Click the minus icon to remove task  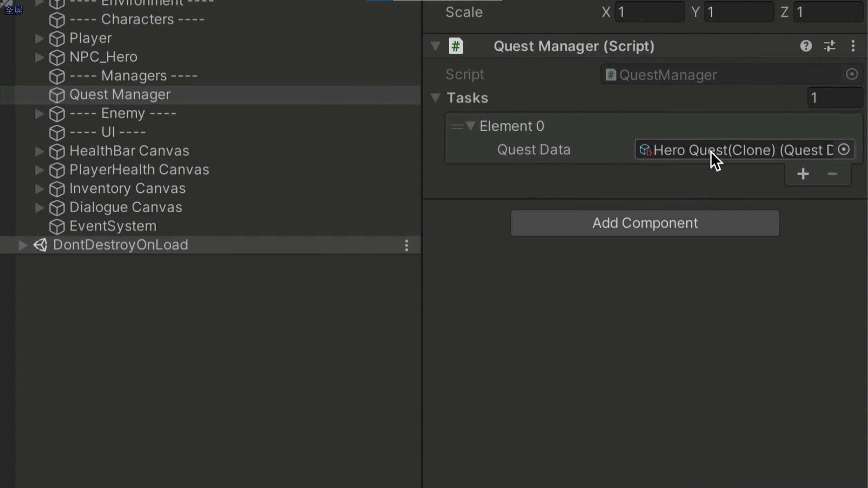point(832,174)
